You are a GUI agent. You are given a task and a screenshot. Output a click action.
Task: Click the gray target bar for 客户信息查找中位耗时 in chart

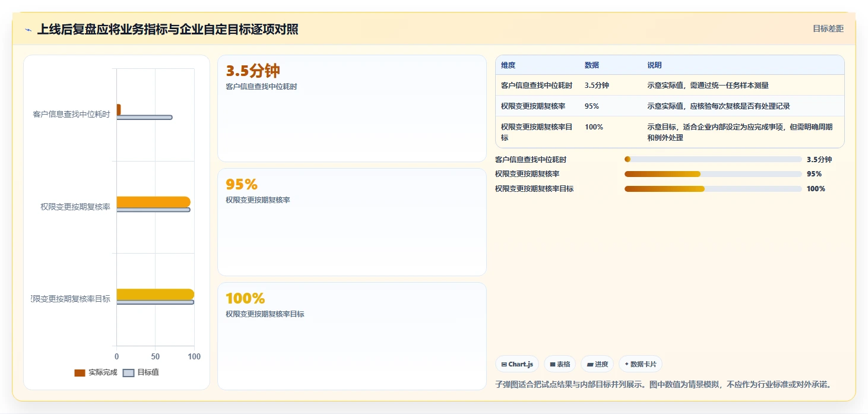[x=144, y=118]
